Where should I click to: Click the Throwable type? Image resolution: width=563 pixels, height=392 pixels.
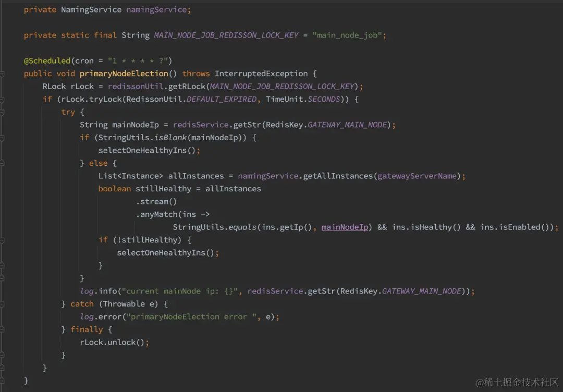click(124, 304)
